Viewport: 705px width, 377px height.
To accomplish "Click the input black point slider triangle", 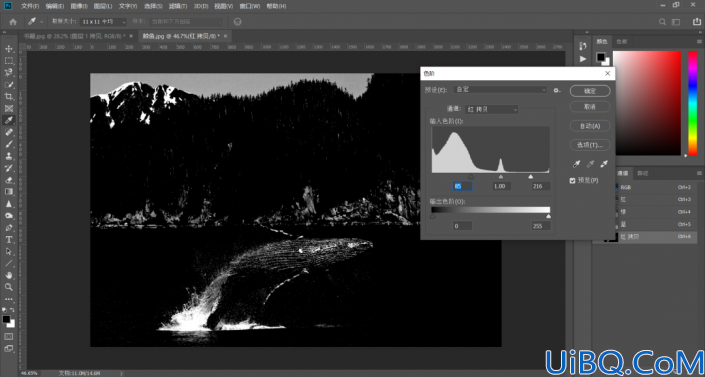I will [x=471, y=177].
